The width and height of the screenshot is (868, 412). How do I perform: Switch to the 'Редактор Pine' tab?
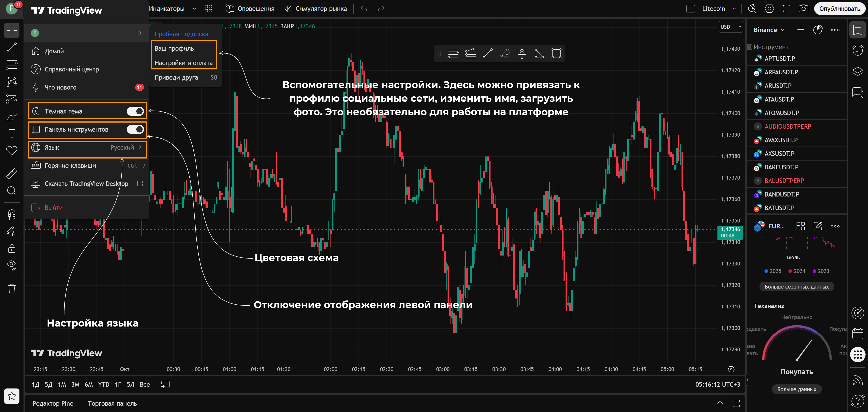tap(53, 404)
